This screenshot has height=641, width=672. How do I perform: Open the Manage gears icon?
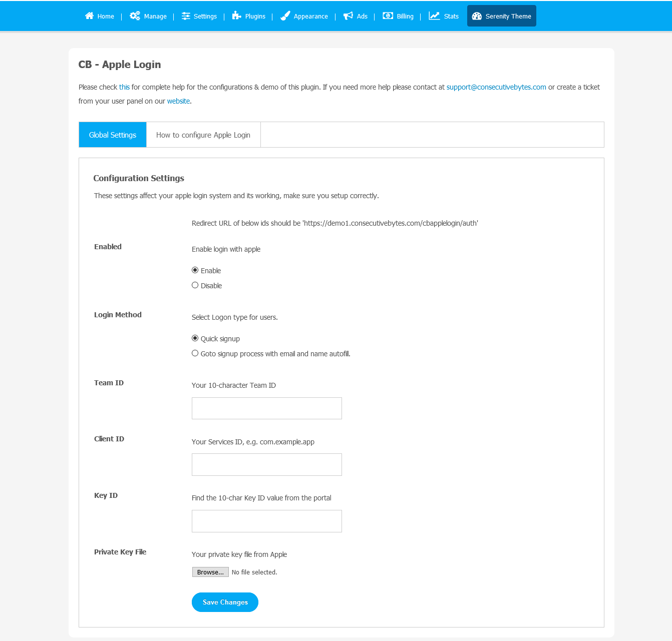(135, 16)
